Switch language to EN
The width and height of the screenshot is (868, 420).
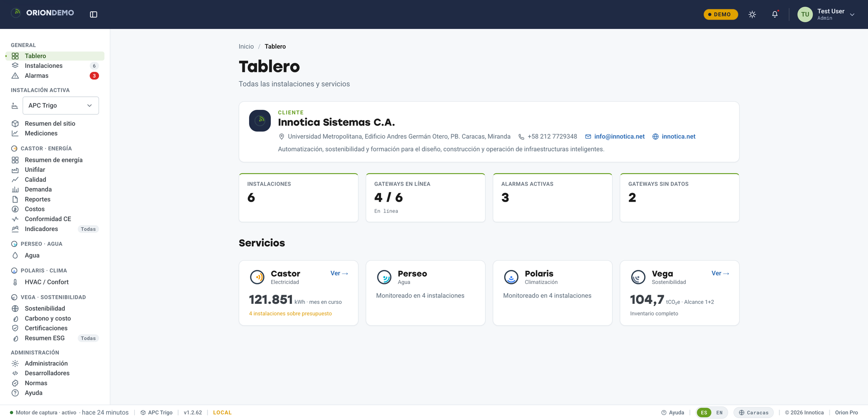[x=719, y=413]
